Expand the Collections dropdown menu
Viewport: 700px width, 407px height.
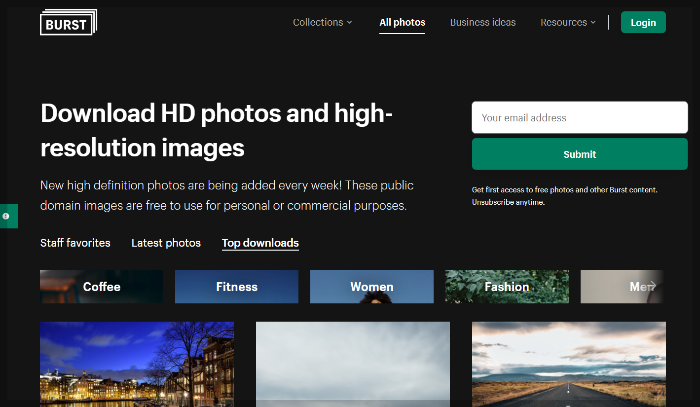322,22
